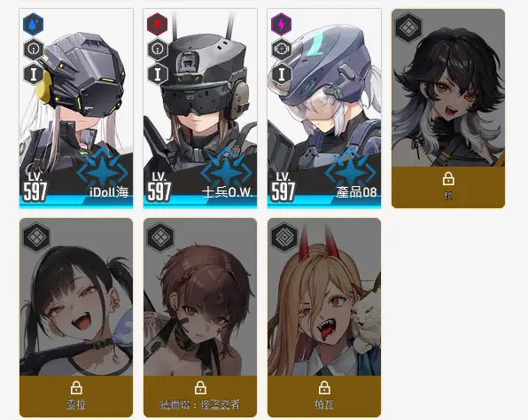Click the Burst I icon on 產品08 card

(x=282, y=74)
